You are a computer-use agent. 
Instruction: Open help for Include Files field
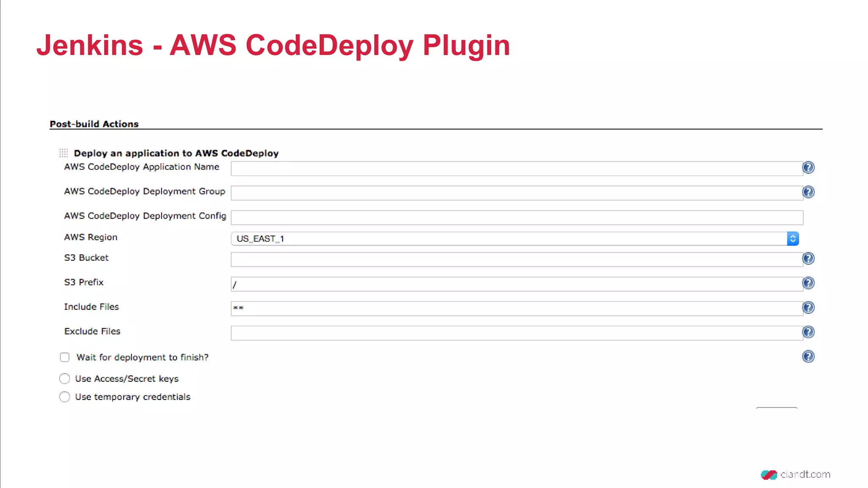tap(808, 308)
